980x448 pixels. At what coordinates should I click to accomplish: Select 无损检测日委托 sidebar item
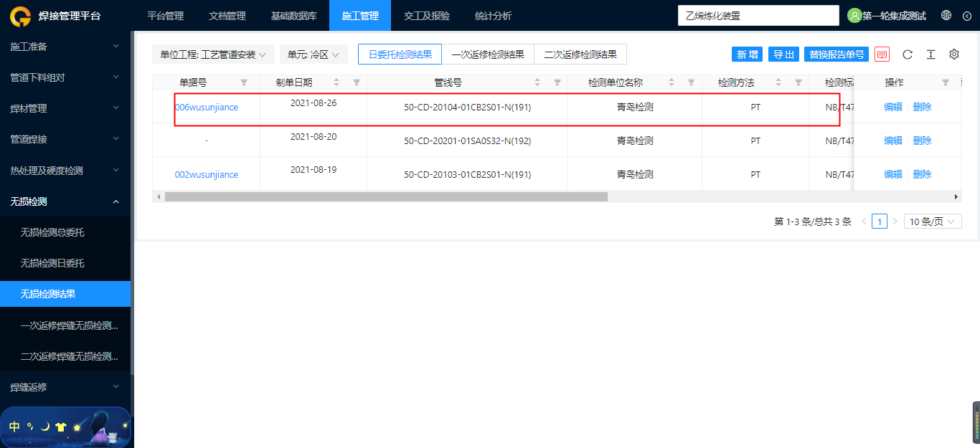click(65, 263)
